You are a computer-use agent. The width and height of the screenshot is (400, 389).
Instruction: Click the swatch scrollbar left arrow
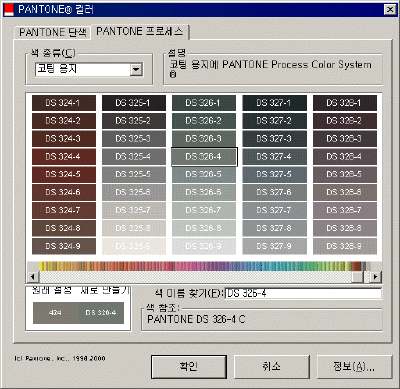tap(33, 277)
